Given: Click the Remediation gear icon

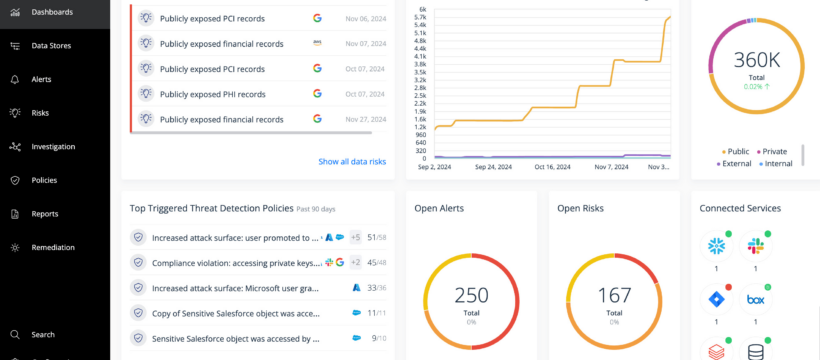Looking at the screenshot, I should point(15,248).
